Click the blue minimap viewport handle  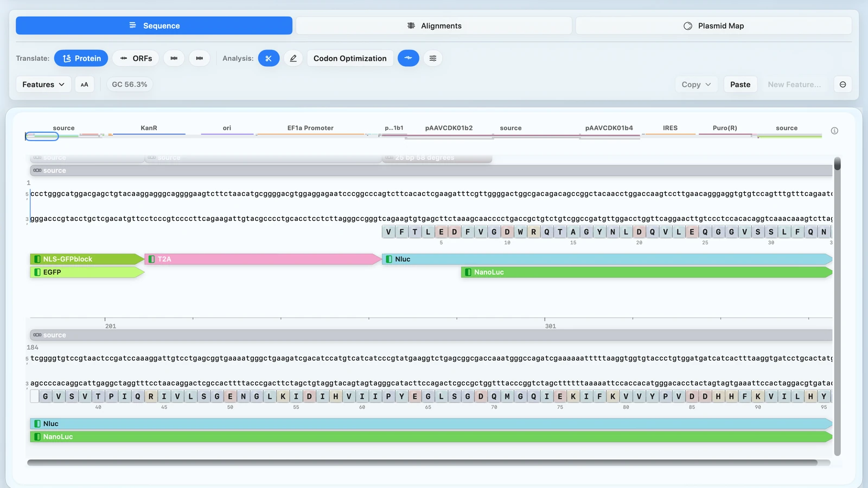(42, 136)
